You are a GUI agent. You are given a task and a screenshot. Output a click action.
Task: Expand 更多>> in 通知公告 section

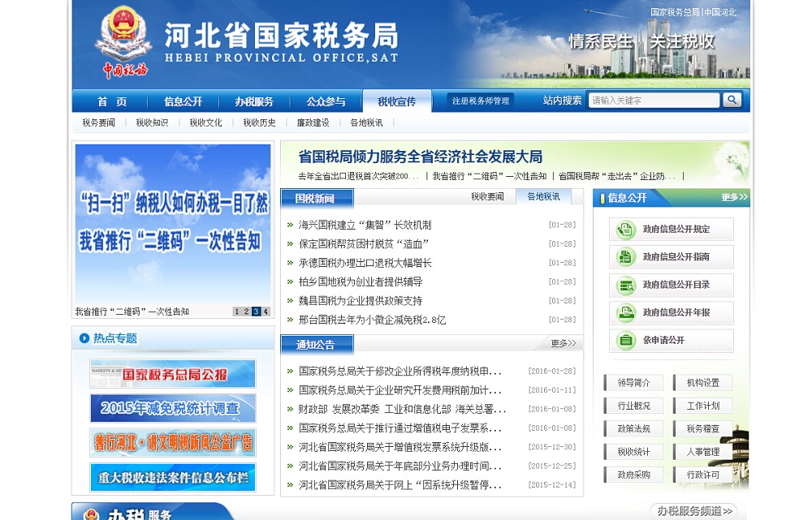[x=564, y=343]
